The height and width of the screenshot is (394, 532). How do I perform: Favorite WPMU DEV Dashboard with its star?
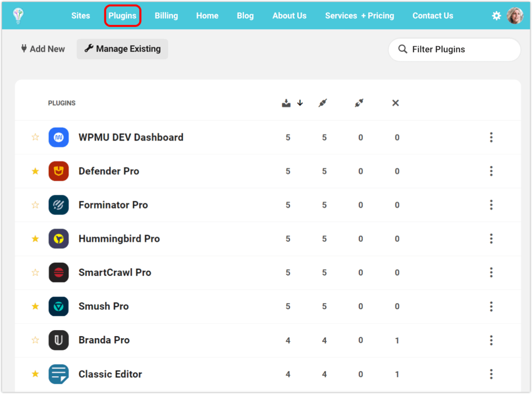[35, 137]
